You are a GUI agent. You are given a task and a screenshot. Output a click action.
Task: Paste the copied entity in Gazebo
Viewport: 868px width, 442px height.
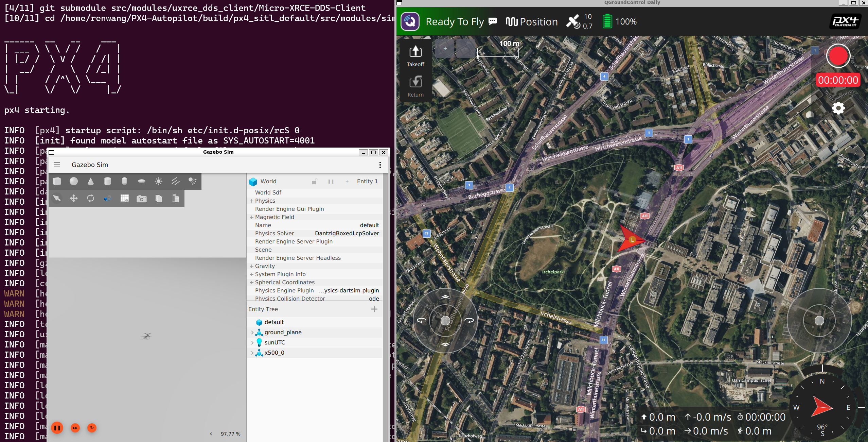tap(176, 198)
